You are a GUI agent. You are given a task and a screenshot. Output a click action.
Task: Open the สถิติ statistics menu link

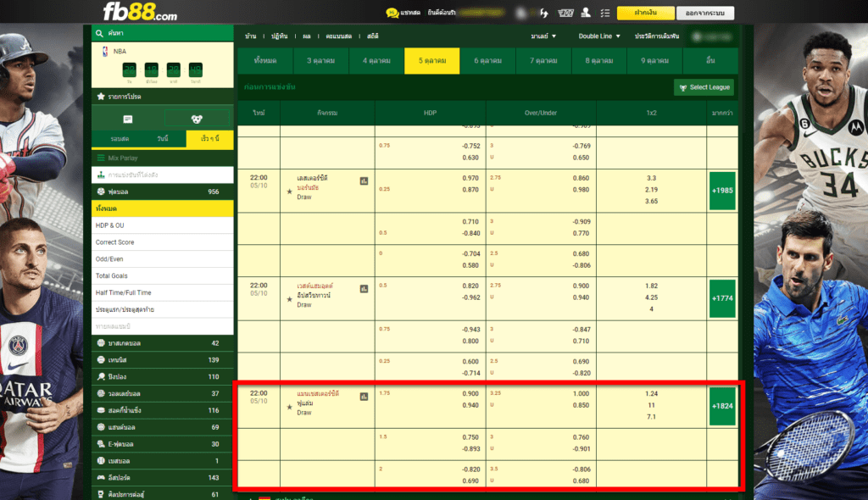tap(373, 36)
